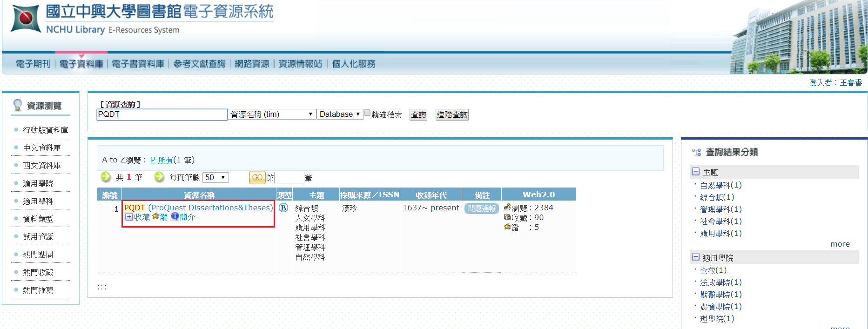This screenshot has width=868, height=329.
Task: Open the 電子期刊 menu
Action: coord(33,64)
